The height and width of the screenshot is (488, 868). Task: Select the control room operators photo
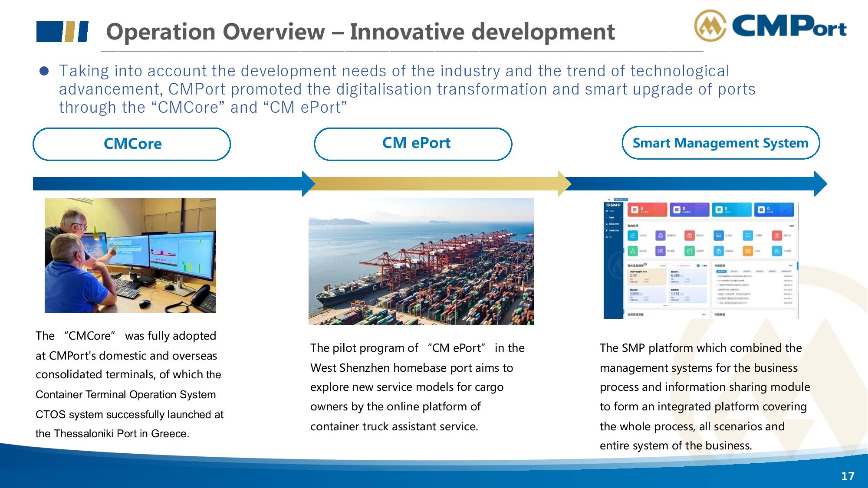[130, 255]
